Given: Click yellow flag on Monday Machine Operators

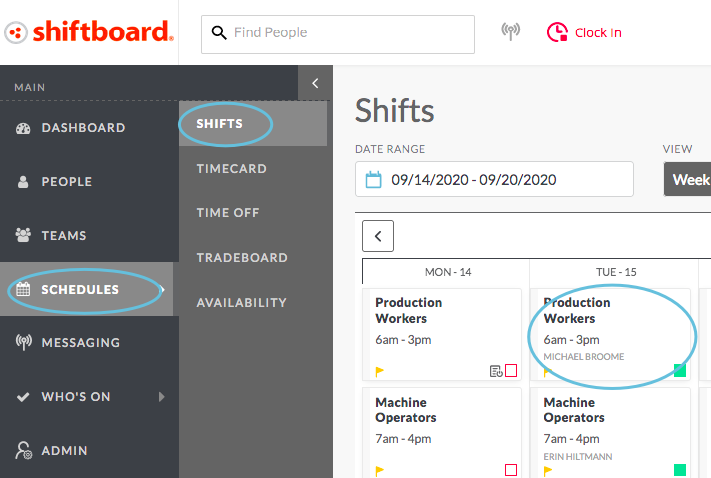Looking at the screenshot, I should pos(380,471).
